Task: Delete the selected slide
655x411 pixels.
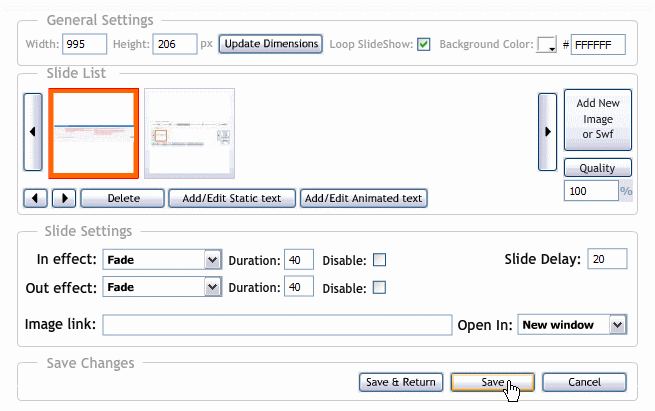Action: pos(122,198)
